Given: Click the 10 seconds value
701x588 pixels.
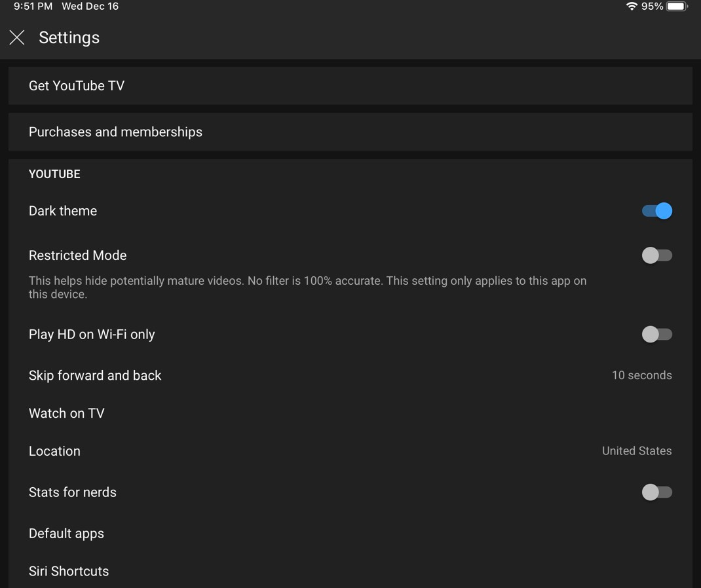Looking at the screenshot, I should coord(641,375).
